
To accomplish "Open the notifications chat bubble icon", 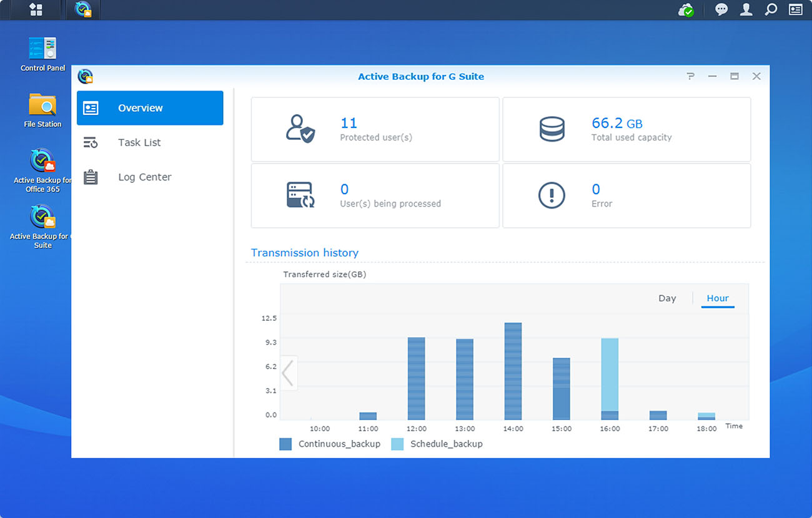I will click(x=721, y=10).
